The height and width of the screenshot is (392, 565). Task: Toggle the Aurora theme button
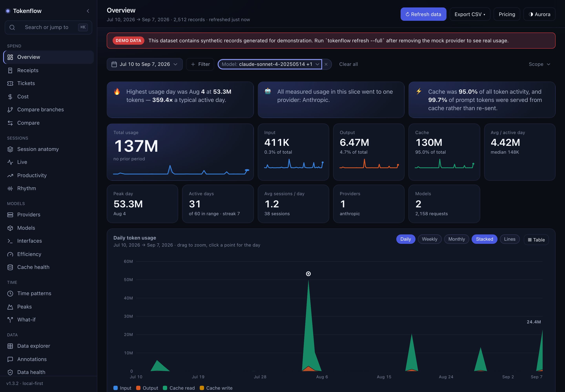coord(539,14)
